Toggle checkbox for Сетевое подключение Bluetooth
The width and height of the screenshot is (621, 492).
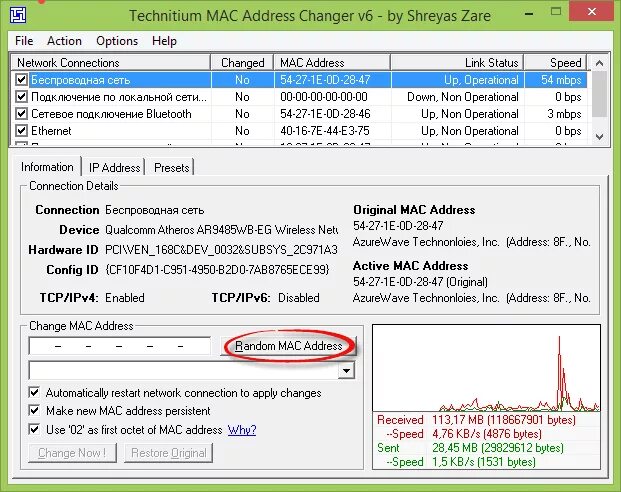click(x=21, y=114)
